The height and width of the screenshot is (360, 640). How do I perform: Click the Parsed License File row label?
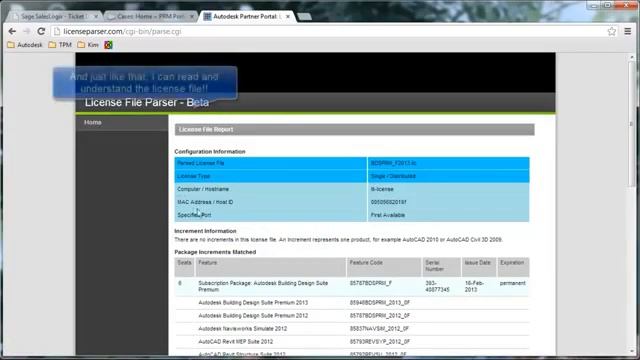(x=200, y=163)
